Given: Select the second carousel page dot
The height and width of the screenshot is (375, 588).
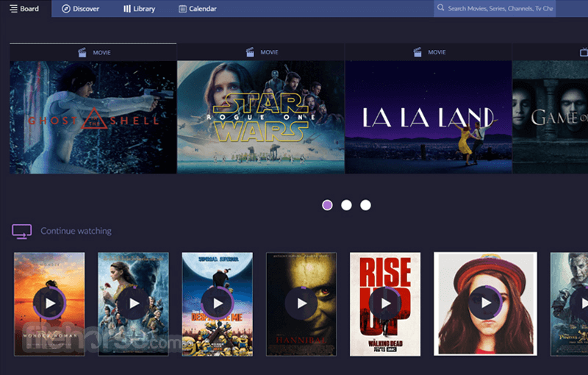Looking at the screenshot, I should [x=346, y=205].
